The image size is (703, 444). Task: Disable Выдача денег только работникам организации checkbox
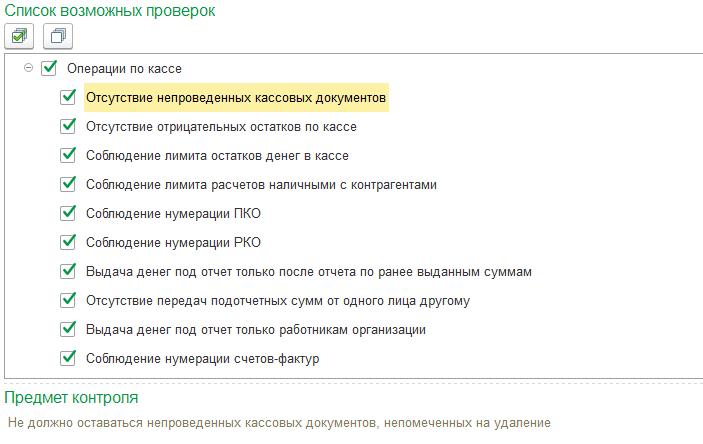[x=68, y=329]
